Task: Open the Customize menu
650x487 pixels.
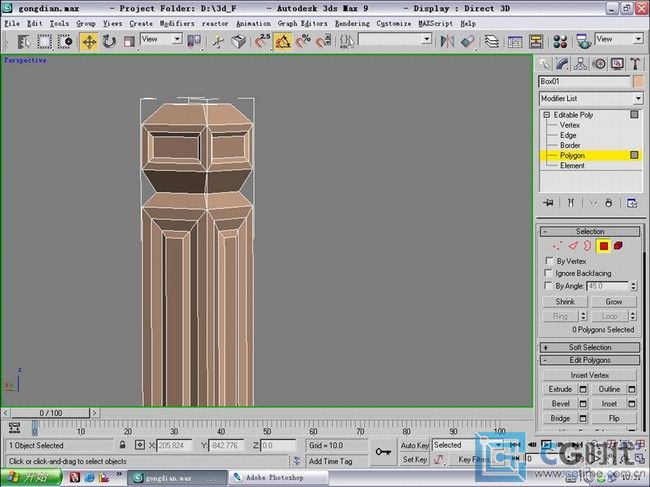Action: [393, 24]
